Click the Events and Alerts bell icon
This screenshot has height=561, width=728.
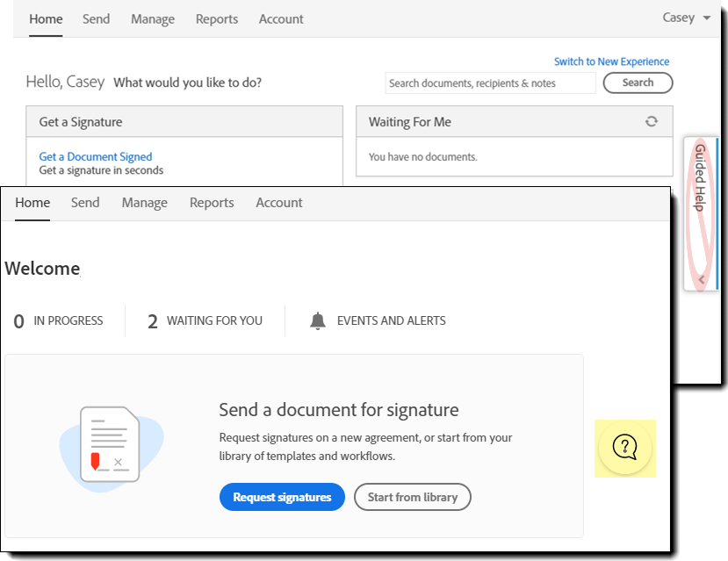tap(319, 320)
